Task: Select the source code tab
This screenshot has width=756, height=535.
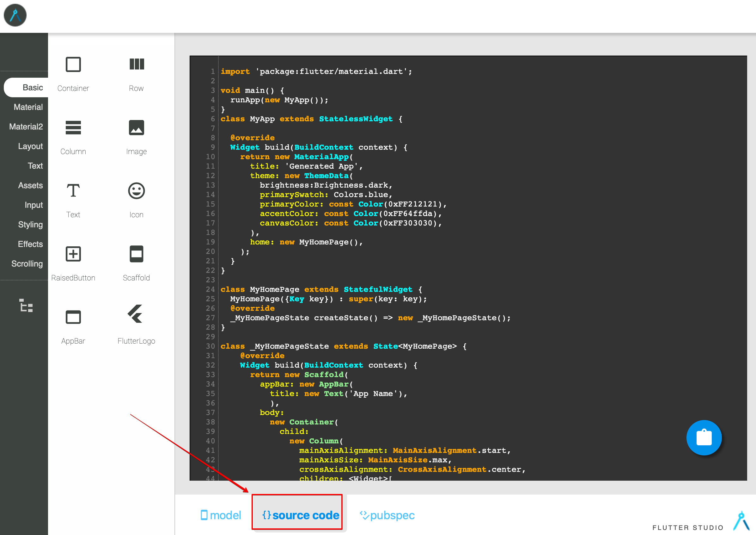Action: point(300,515)
